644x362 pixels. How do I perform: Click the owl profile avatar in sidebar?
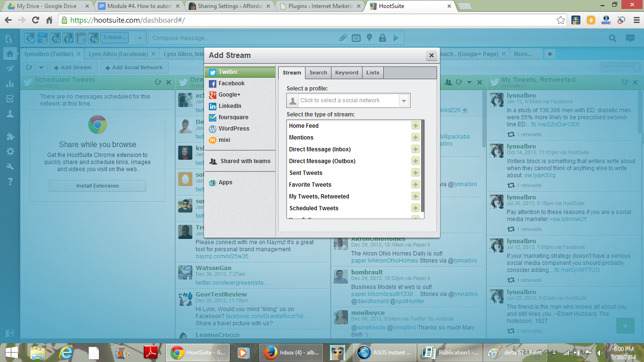(10, 38)
